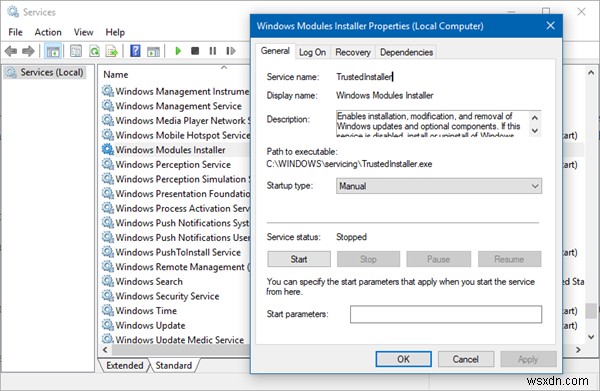This screenshot has height=391, width=600.
Task: Select Windows Push Notifications User row
Action: click(x=175, y=237)
